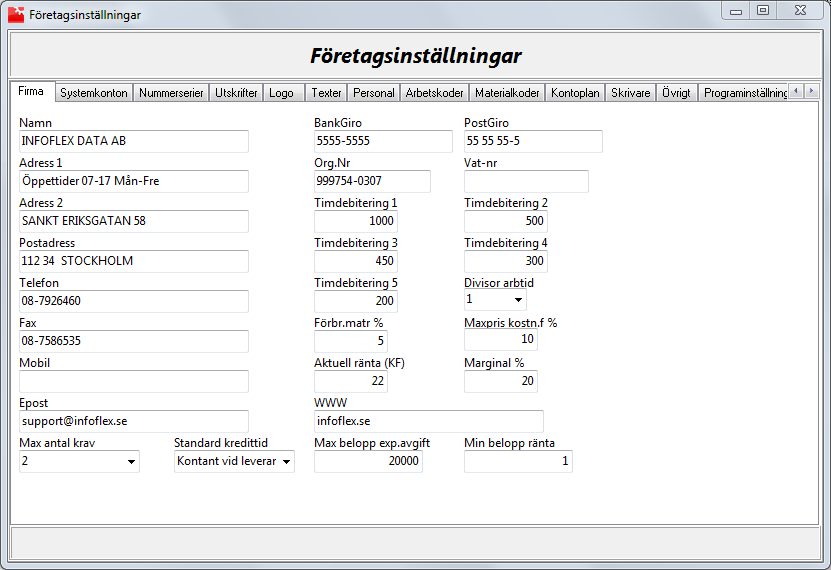Viewport: 831px width, 570px height.
Task: Close the Företagsinställningar window
Action: (x=800, y=11)
